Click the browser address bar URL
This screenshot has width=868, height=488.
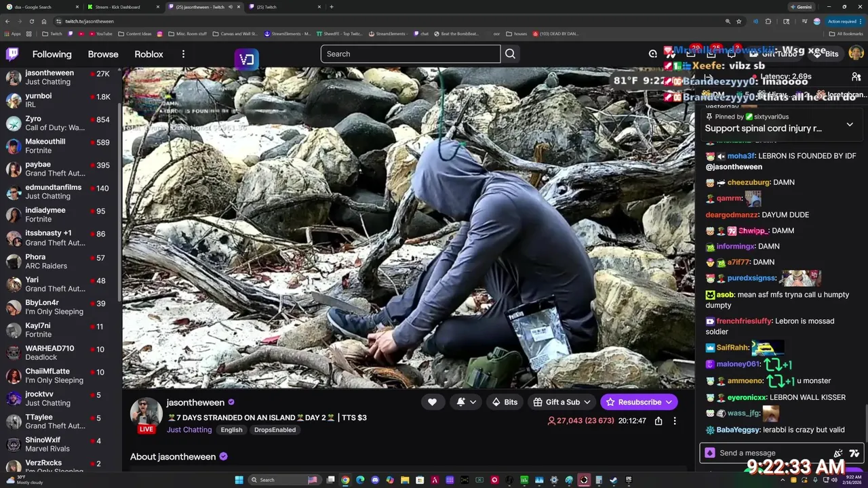click(x=90, y=21)
